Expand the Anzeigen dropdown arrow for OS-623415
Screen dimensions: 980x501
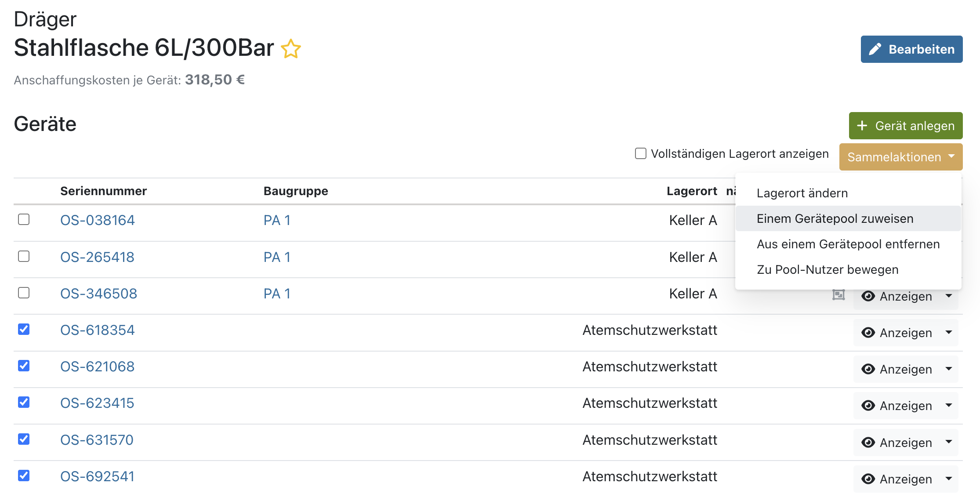point(949,406)
